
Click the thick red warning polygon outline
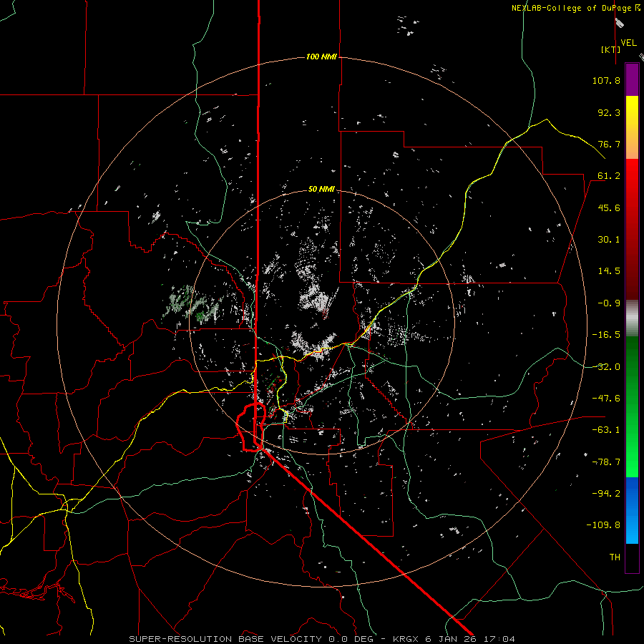(250, 427)
